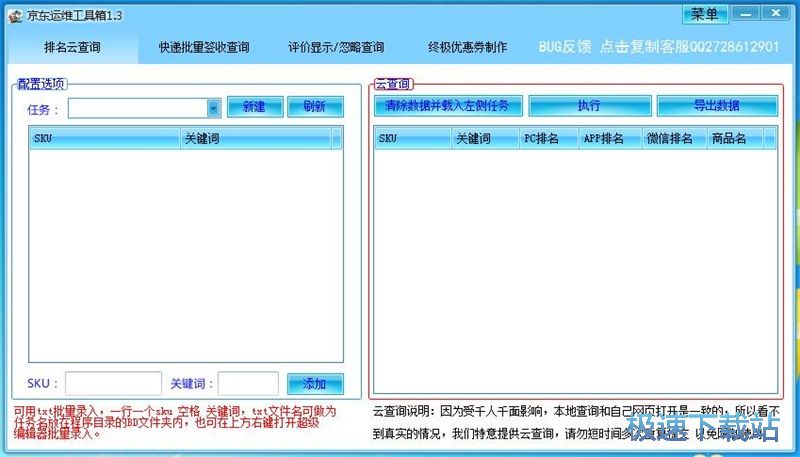The image size is (800, 457).
Task: Select 关键词 column header in 云查询 table
Action: [485, 138]
